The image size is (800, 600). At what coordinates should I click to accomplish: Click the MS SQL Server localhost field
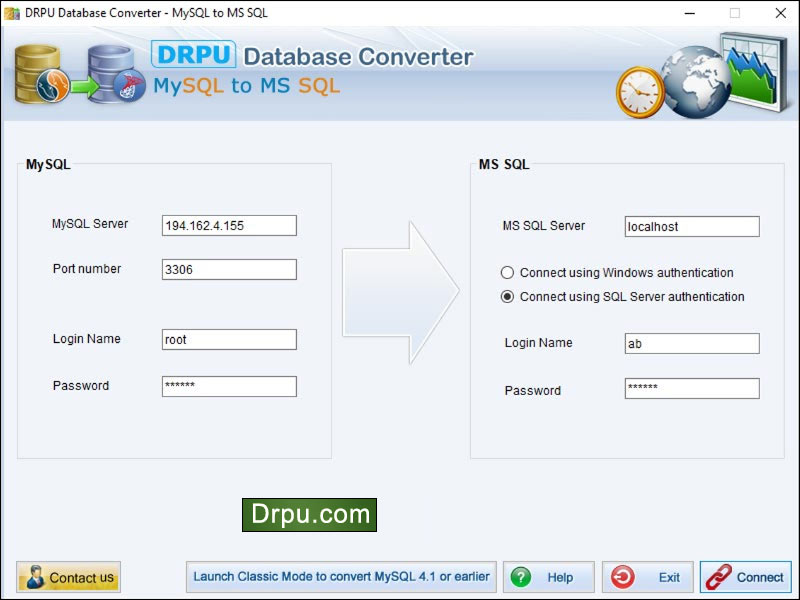(x=691, y=226)
